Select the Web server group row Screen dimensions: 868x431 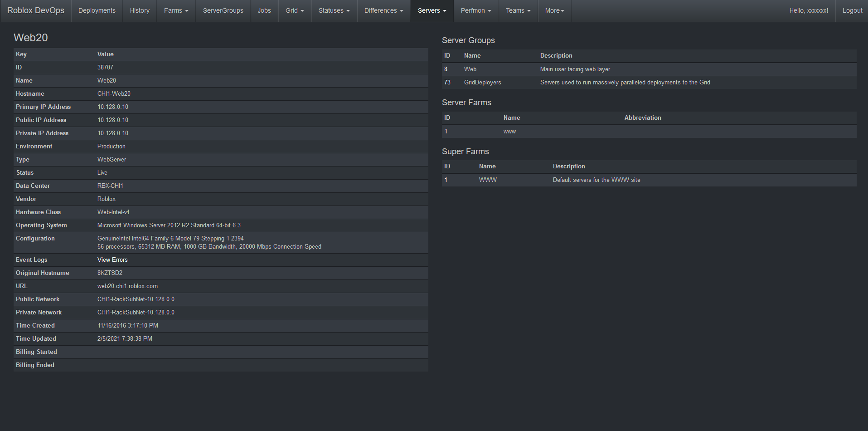tap(470, 69)
